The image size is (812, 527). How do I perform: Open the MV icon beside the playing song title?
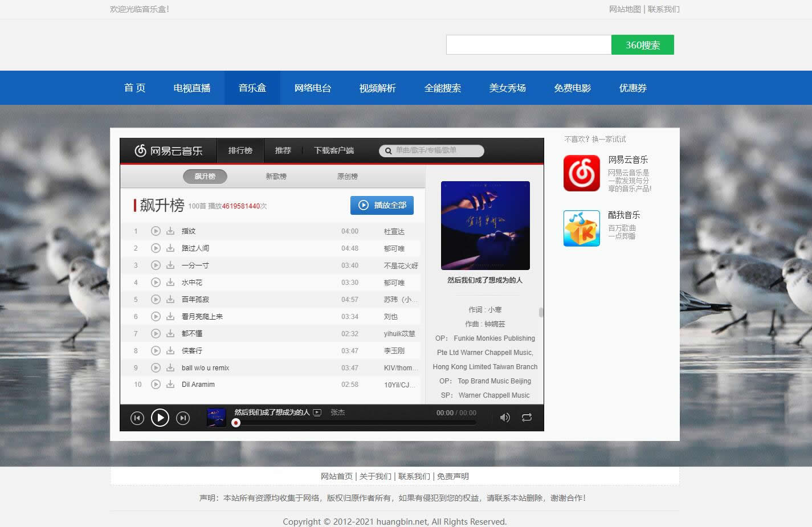click(x=317, y=412)
